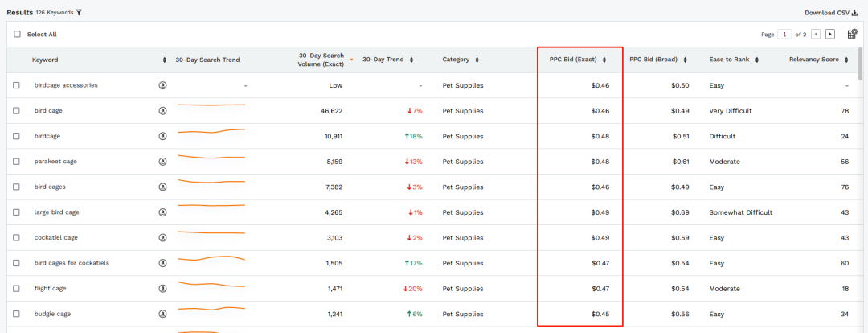
Task: Click Amazon icon for bird cages for cockatiels
Action: [x=162, y=263]
